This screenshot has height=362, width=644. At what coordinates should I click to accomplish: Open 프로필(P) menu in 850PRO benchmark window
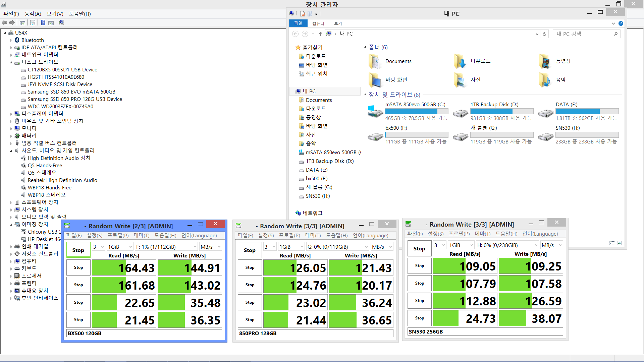tap(289, 236)
